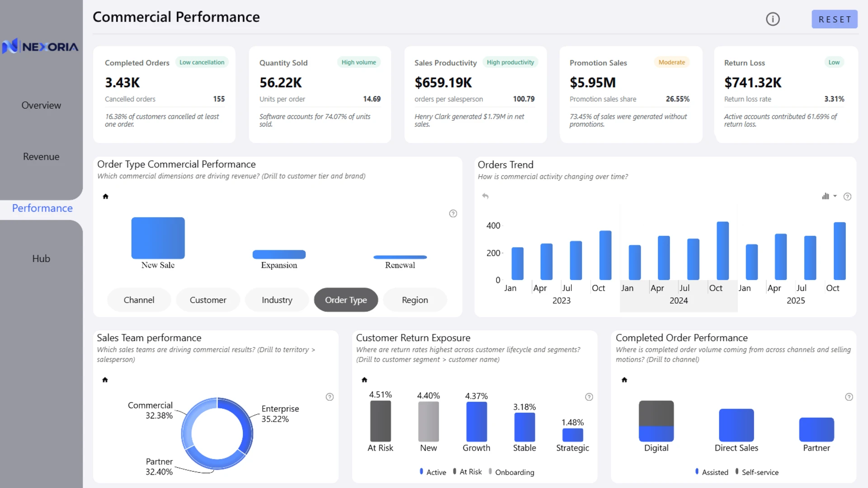Open the Revenue page
The height and width of the screenshot is (488, 868).
tap(41, 157)
